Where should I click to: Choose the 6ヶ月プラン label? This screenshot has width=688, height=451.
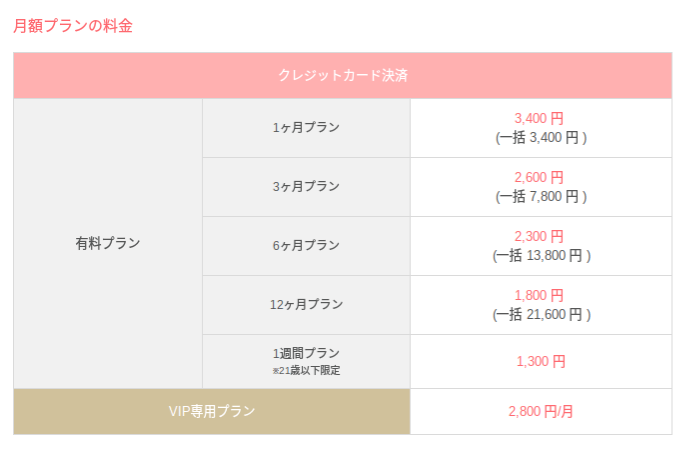(x=306, y=246)
